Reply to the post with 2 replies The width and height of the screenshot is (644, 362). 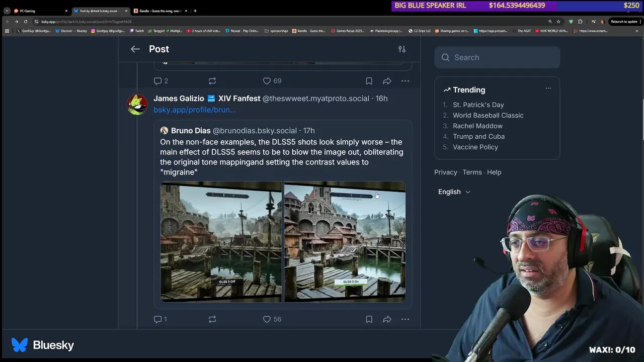(160, 80)
